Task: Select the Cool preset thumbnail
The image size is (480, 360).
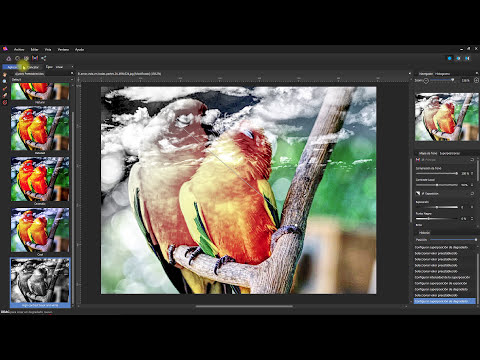Action: point(40,230)
